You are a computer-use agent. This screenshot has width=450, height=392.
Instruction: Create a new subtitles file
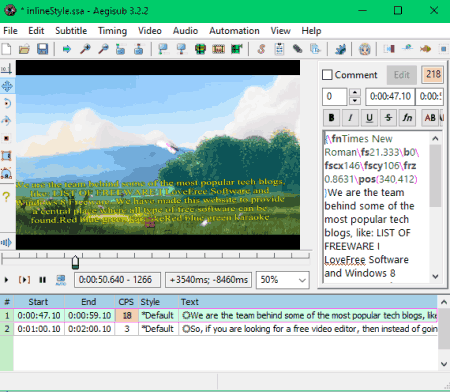[6, 49]
